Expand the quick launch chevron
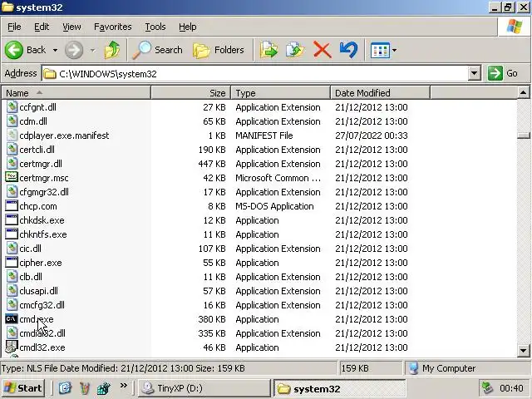 pyautogui.click(x=124, y=386)
